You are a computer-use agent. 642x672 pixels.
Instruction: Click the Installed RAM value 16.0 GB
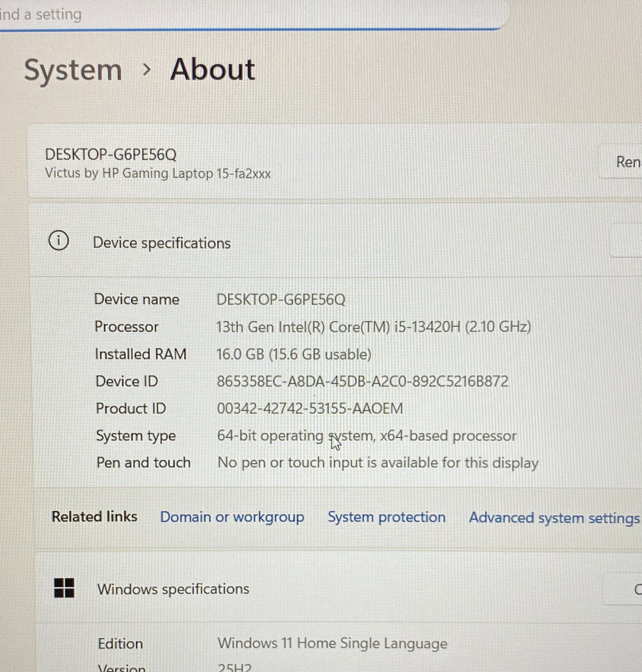pyautogui.click(x=293, y=354)
